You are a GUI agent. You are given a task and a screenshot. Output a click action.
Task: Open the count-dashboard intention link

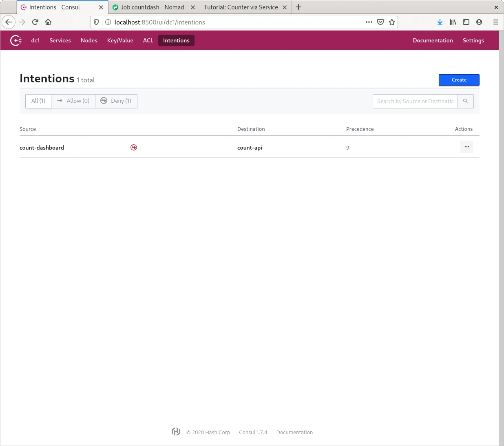[42, 148]
